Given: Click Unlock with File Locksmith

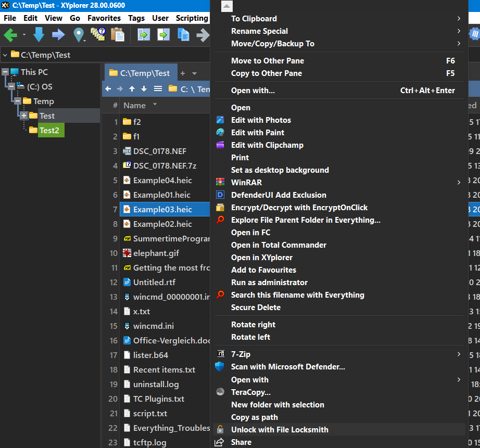Looking at the screenshot, I should 280,430.
